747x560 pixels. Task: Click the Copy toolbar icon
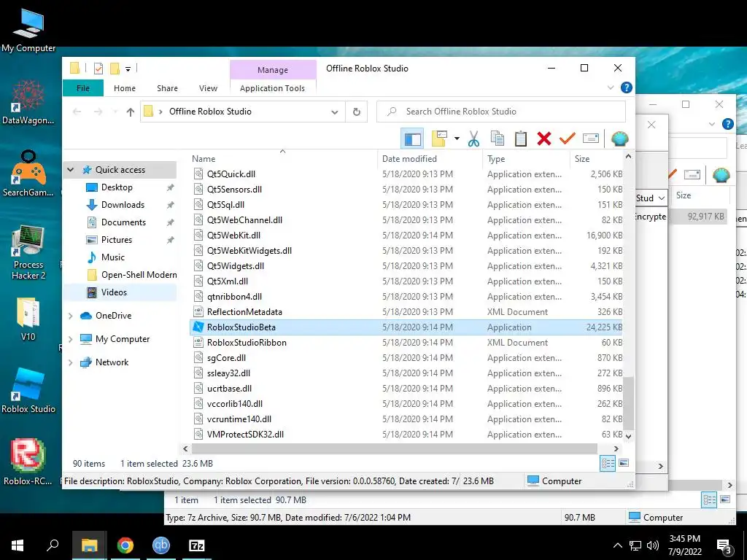pos(498,139)
